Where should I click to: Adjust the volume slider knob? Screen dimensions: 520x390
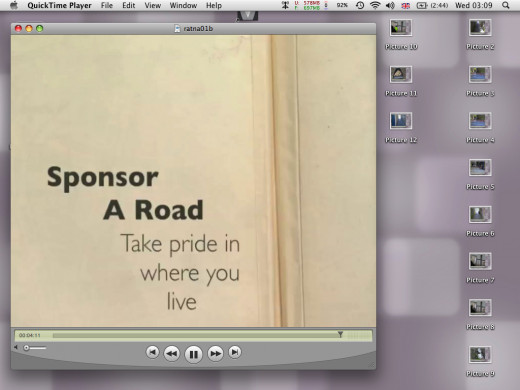(26, 348)
